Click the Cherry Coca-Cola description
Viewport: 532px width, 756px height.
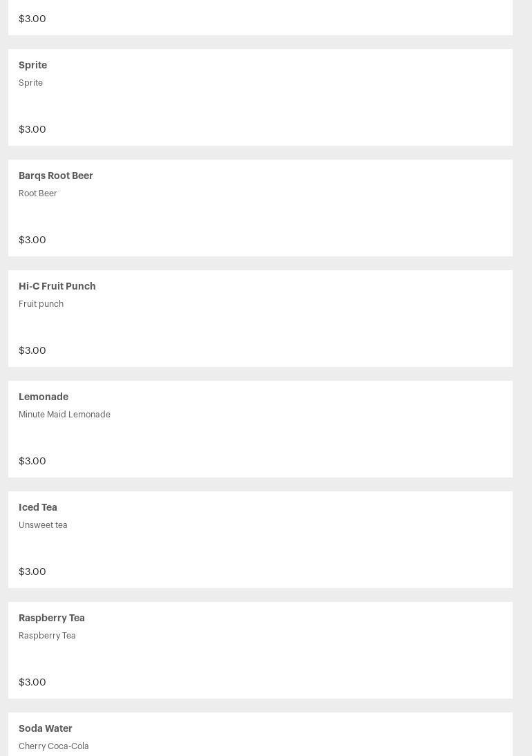(54, 746)
